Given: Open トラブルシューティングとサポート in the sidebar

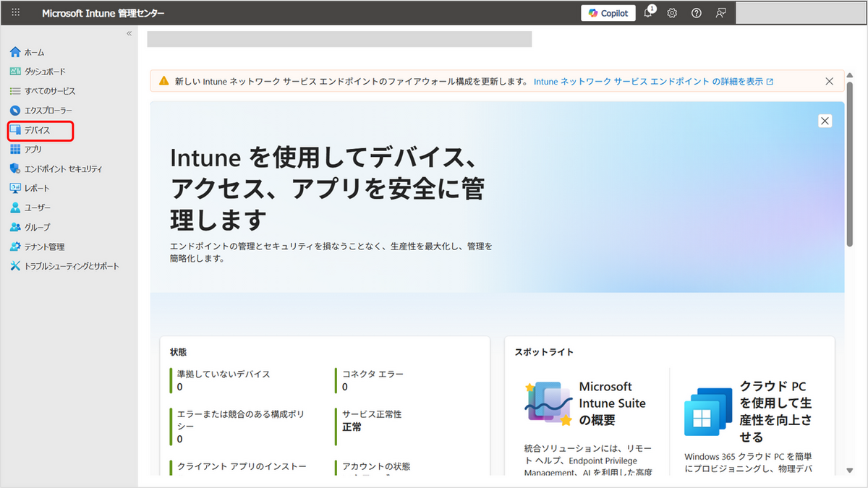Looking at the screenshot, I should [71, 266].
